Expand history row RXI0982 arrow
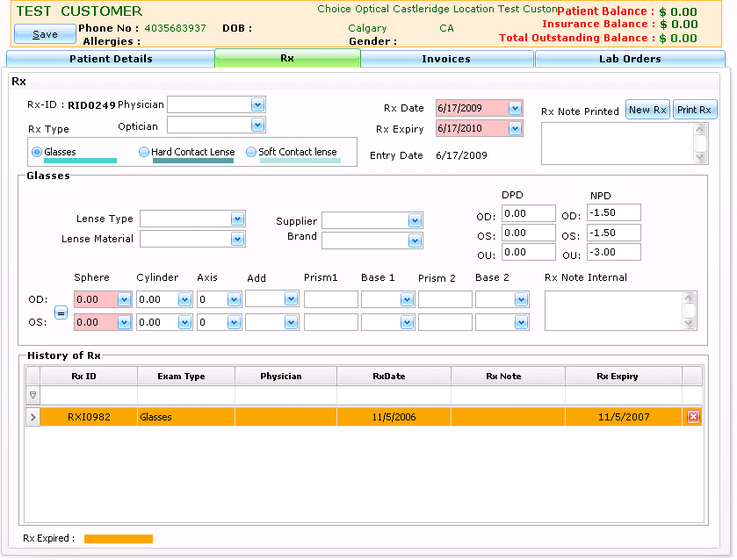Viewport: 737px width, 560px height. (33, 417)
